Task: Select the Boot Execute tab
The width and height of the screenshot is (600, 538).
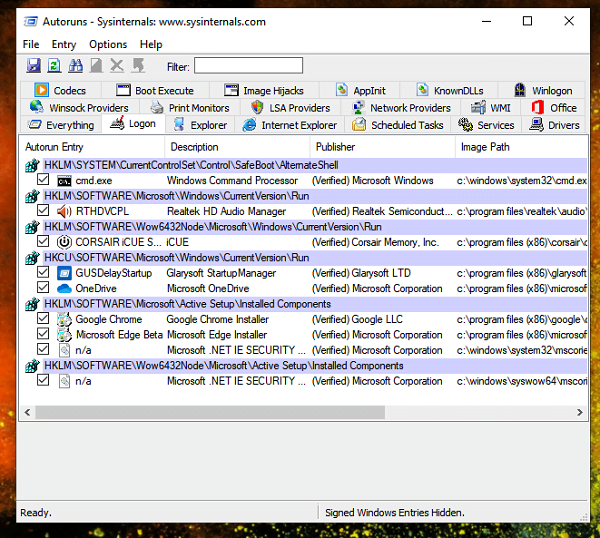Action: [155, 91]
